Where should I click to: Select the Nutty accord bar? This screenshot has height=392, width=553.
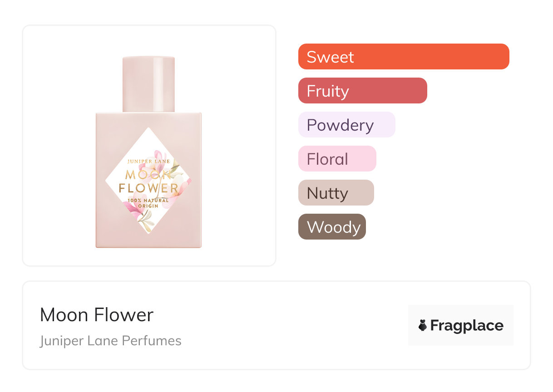tap(336, 193)
